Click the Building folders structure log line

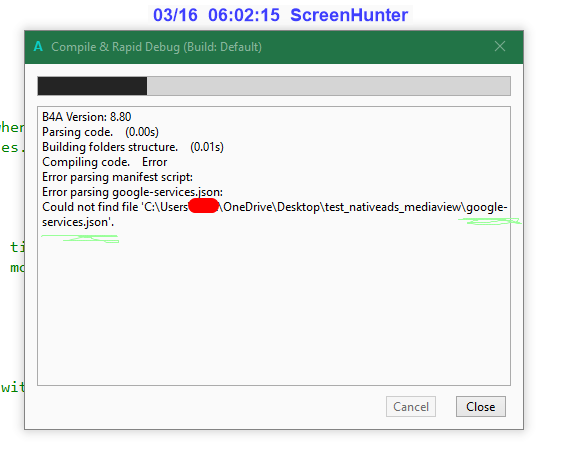[133, 147]
